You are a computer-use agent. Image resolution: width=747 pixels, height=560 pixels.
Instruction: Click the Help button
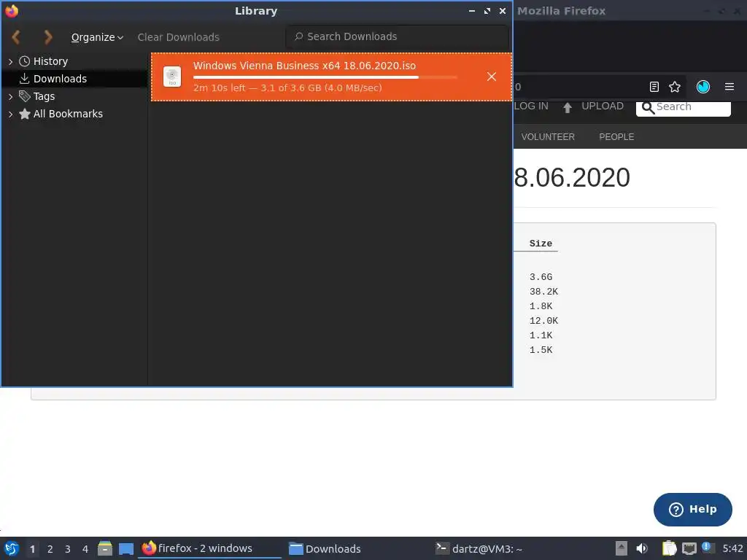click(x=693, y=510)
